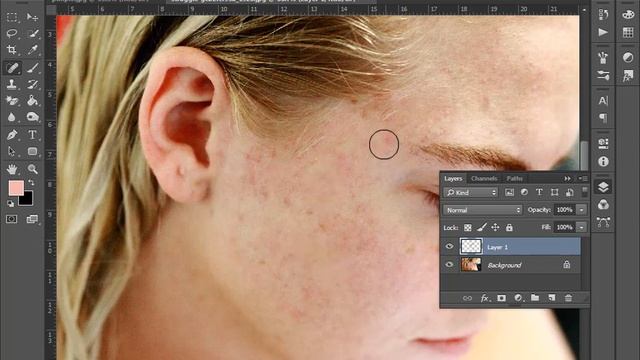The image size is (640, 360).
Task: Select the Eyedropper tool
Action: (x=32, y=50)
